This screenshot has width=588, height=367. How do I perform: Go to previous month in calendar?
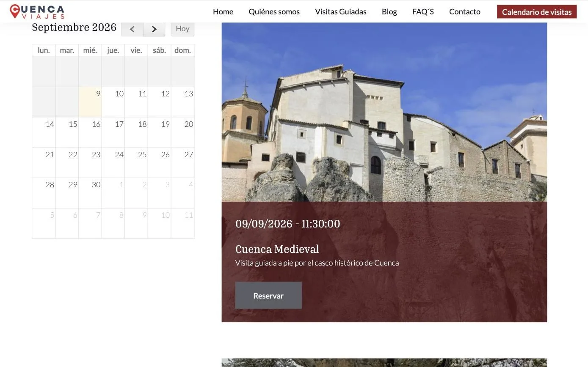click(x=132, y=29)
